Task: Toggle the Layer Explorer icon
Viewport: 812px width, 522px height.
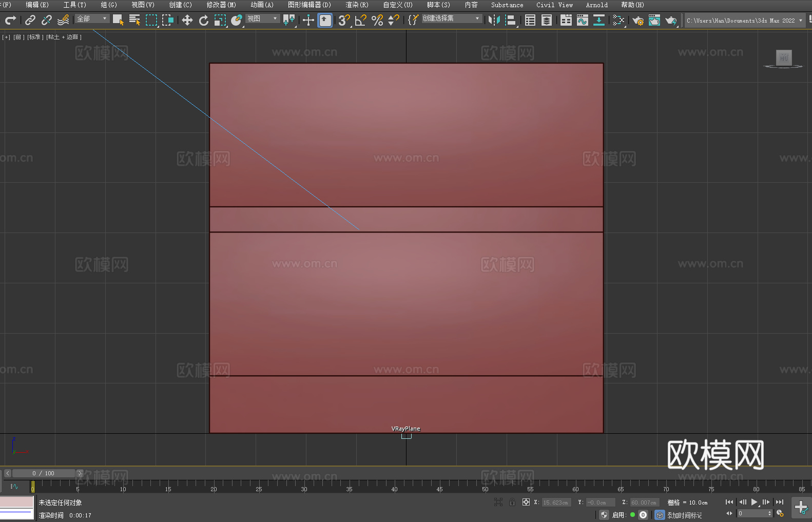Action: [547, 20]
